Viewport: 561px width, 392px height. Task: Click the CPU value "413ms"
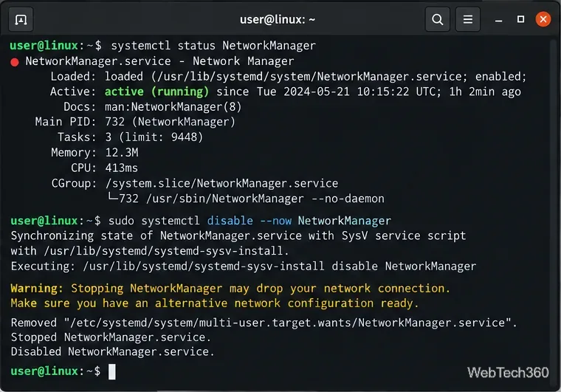(121, 168)
